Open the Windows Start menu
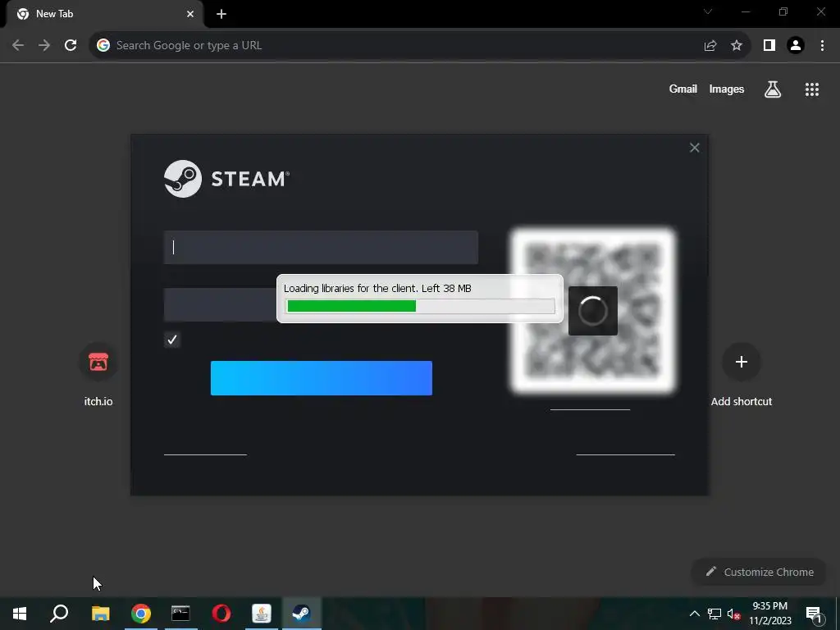This screenshot has height=630, width=840. point(20,614)
